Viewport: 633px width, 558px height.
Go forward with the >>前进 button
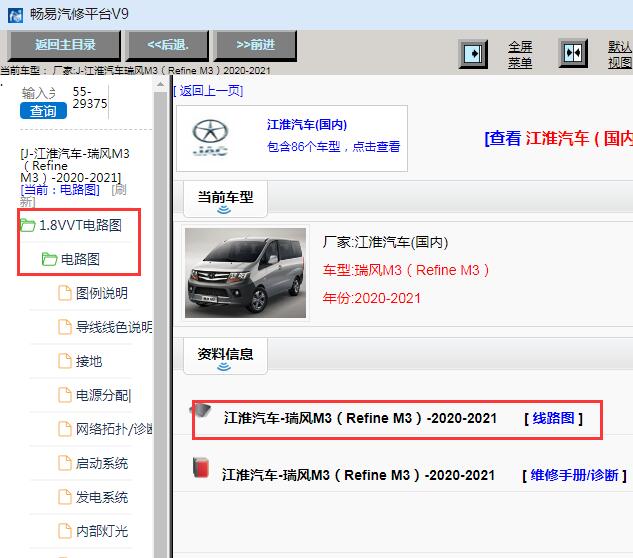tap(256, 45)
